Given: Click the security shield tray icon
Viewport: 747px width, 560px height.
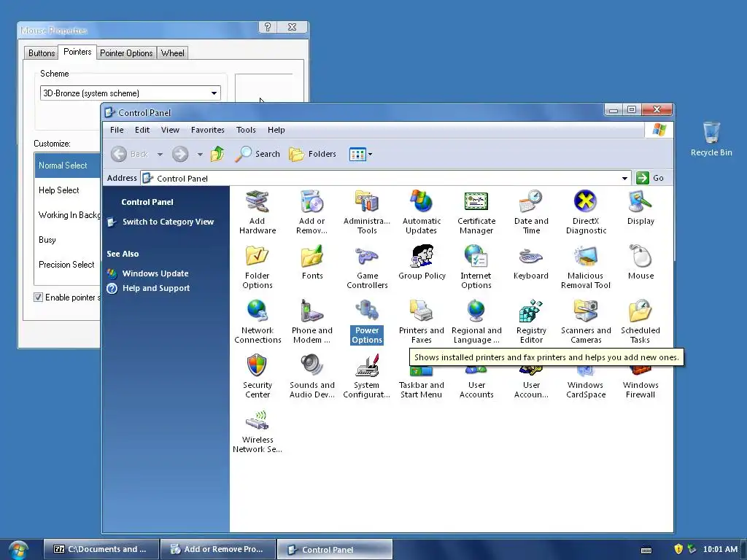Looking at the screenshot, I should pyautogui.click(x=678, y=549).
